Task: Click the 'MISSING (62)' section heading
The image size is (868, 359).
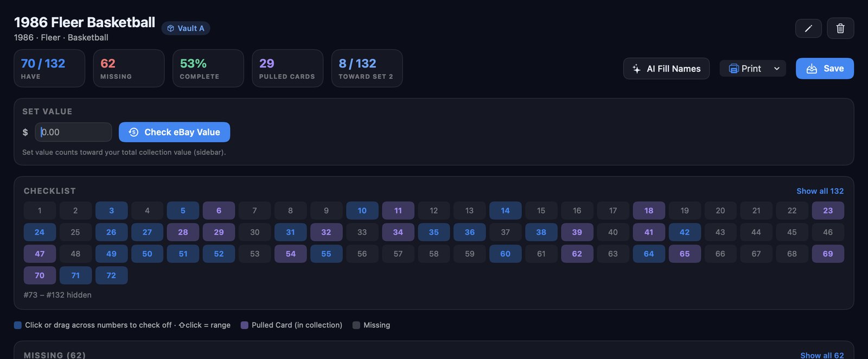Action: [x=55, y=355]
